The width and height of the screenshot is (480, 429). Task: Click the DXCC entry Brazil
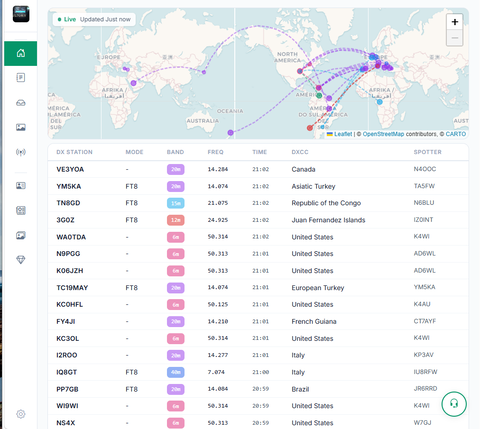[x=300, y=389]
